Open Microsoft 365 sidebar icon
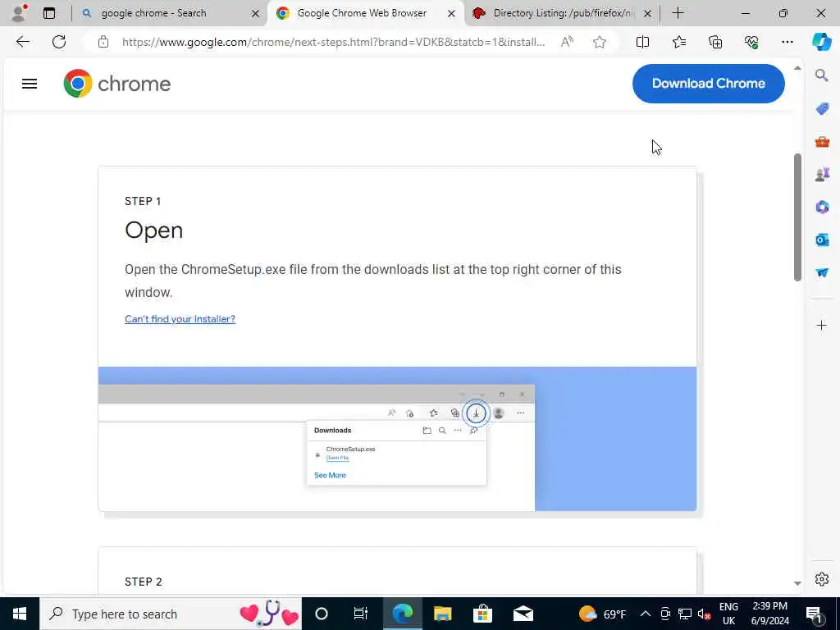Viewport: 840px width, 630px height. (x=822, y=207)
